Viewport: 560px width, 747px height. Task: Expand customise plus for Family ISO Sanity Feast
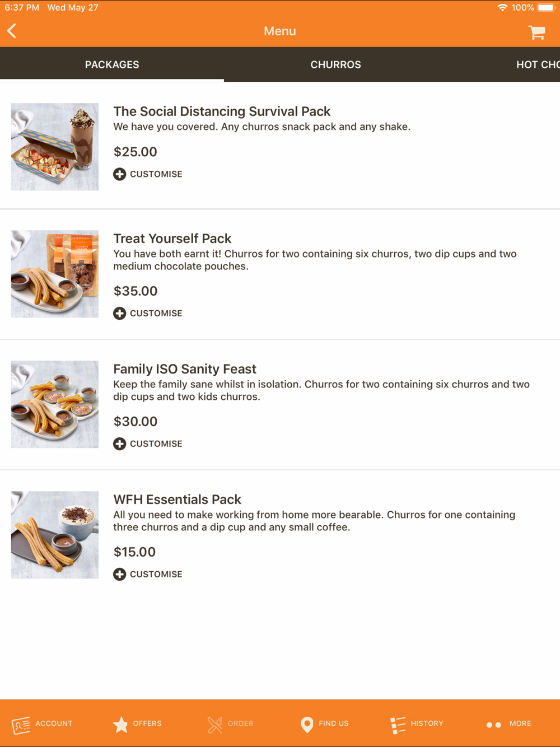point(119,443)
